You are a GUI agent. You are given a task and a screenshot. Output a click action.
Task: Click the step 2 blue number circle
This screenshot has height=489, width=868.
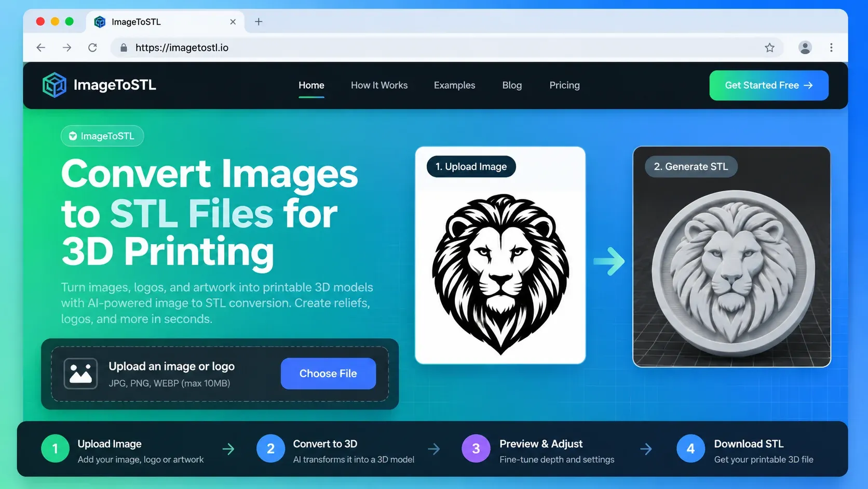tap(270, 448)
